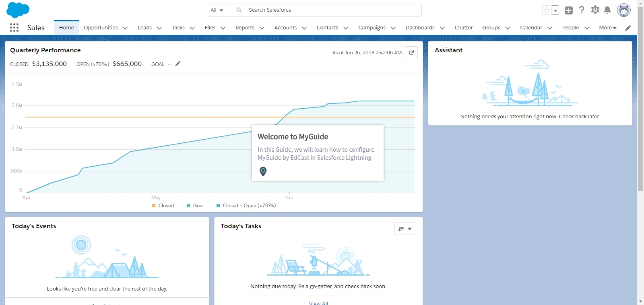Open the Notifications bell icon
The height and width of the screenshot is (305, 644).
(608, 10)
